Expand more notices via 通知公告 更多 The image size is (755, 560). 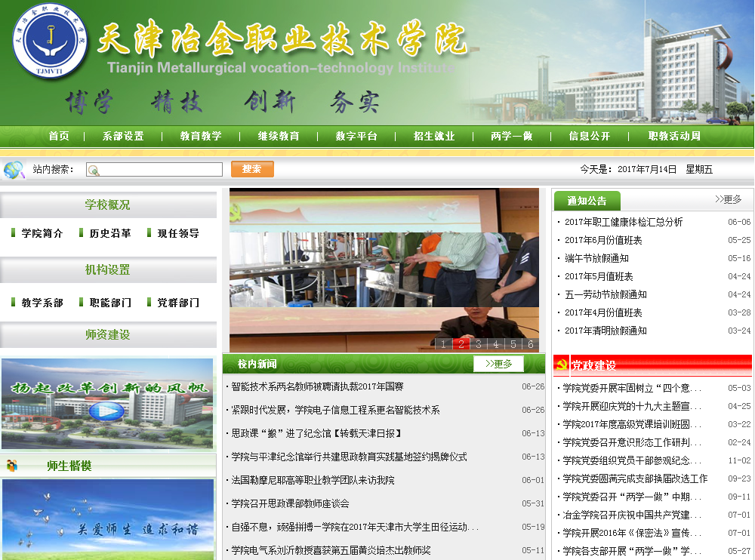pyautogui.click(x=728, y=200)
